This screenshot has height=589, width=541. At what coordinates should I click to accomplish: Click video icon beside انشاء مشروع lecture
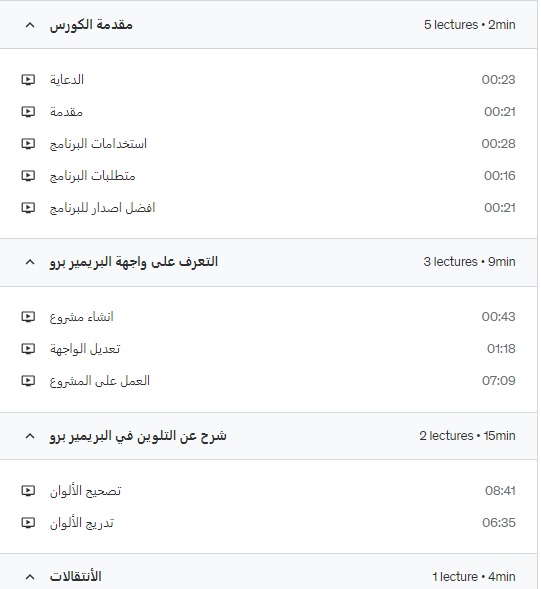(28, 317)
